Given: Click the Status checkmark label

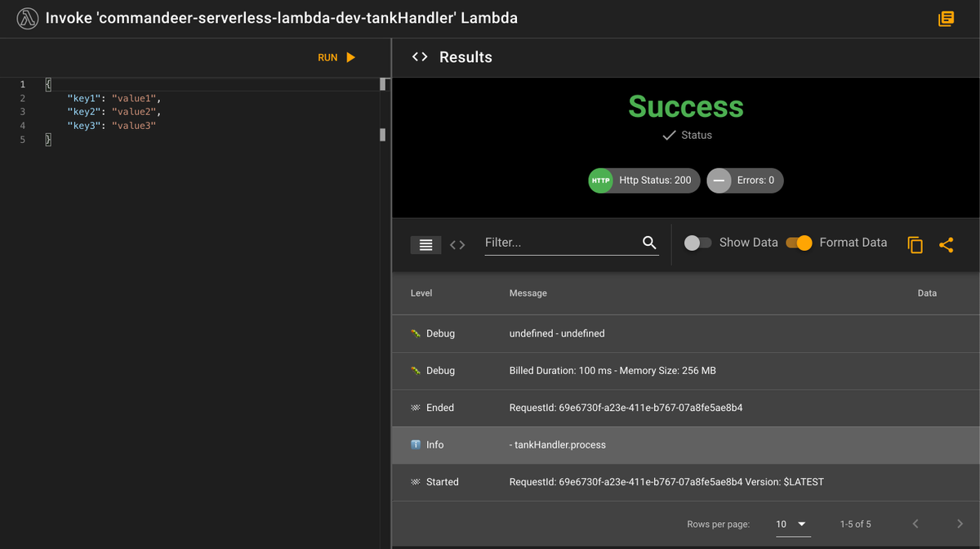Looking at the screenshot, I should (687, 135).
